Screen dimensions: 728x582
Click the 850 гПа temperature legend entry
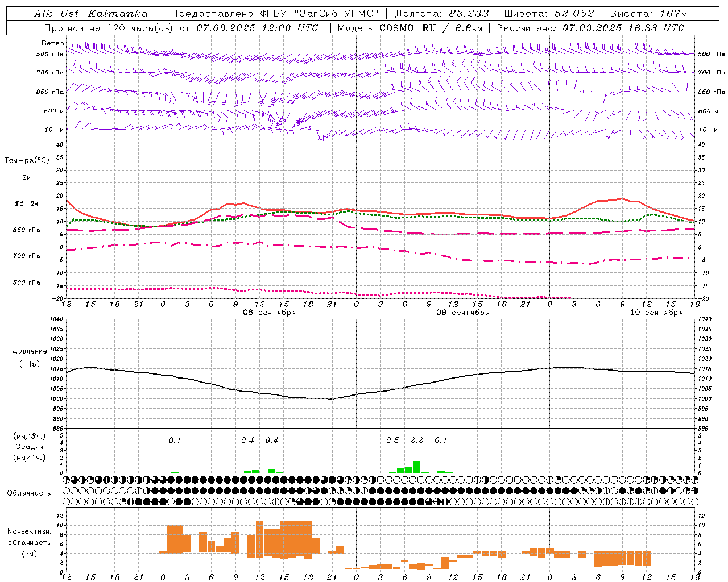27,230
